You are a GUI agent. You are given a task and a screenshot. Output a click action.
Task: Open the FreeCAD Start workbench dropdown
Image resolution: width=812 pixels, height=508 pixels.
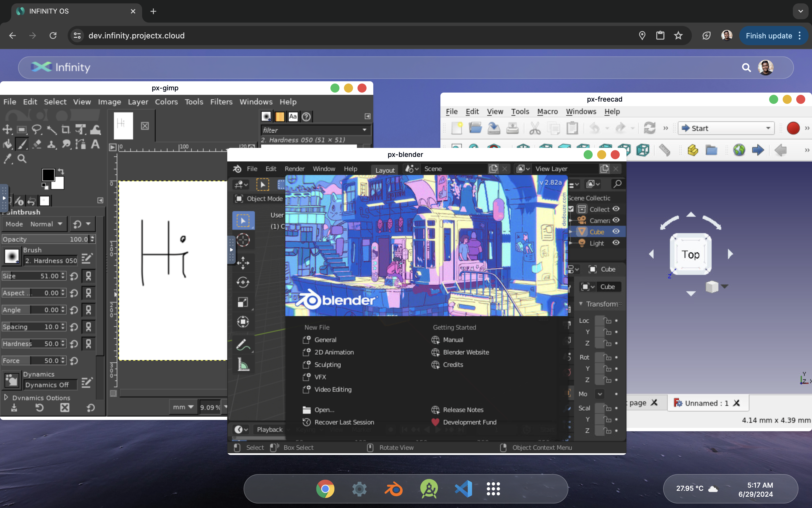[x=726, y=128]
